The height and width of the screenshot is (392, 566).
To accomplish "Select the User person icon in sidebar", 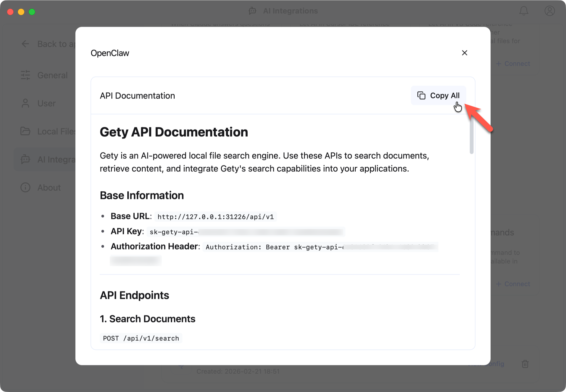I will [25, 103].
